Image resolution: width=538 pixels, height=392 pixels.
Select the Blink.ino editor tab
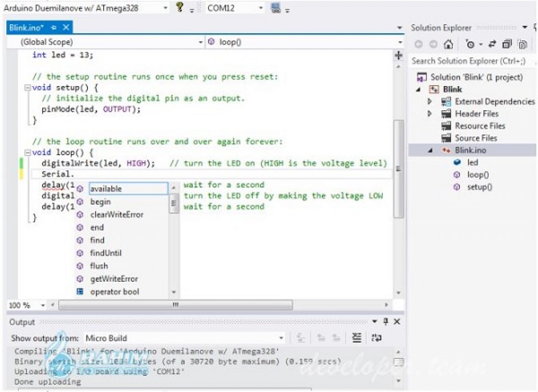25,27
